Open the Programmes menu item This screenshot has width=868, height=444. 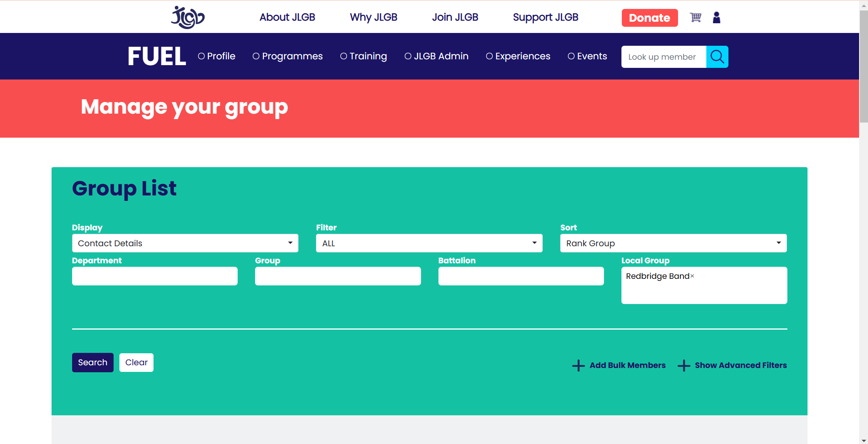[x=288, y=56]
